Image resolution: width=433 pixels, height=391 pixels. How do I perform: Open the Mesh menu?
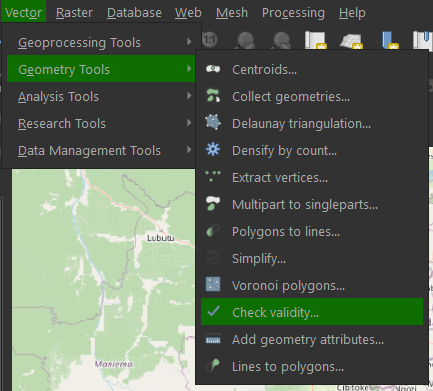pyautogui.click(x=232, y=13)
